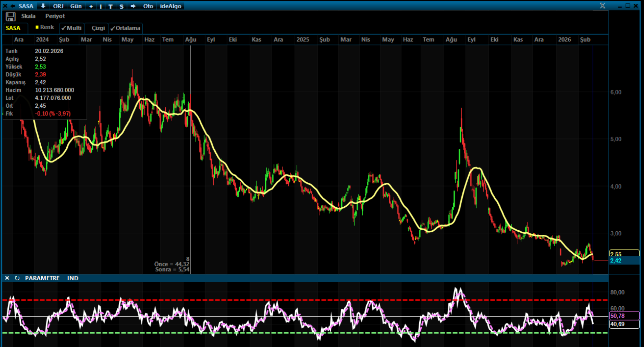Image resolution: width=644 pixels, height=347 pixels.
Task: Click the down arrow toolbar icon
Action: 43,6
